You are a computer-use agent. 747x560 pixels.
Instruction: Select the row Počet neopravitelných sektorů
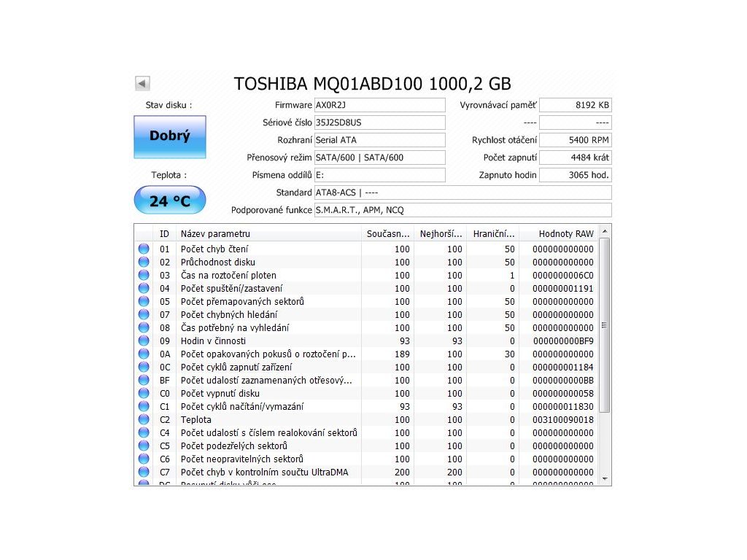[x=366, y=459]
